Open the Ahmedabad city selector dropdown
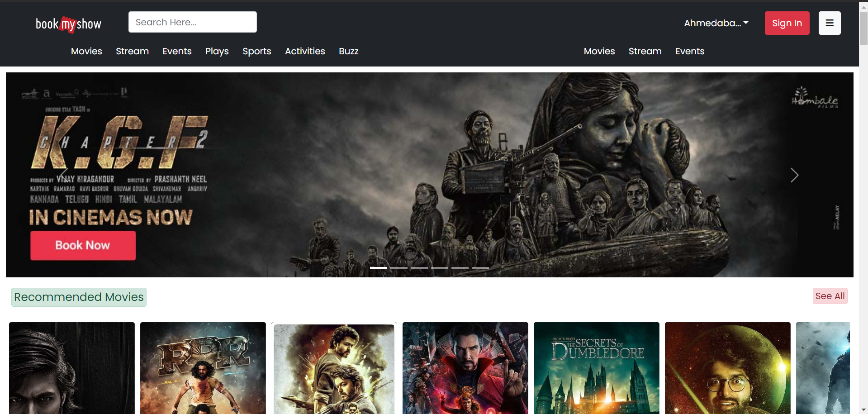Image resolution: width=868 pixels, height=414 pixels. coord(716,23)
